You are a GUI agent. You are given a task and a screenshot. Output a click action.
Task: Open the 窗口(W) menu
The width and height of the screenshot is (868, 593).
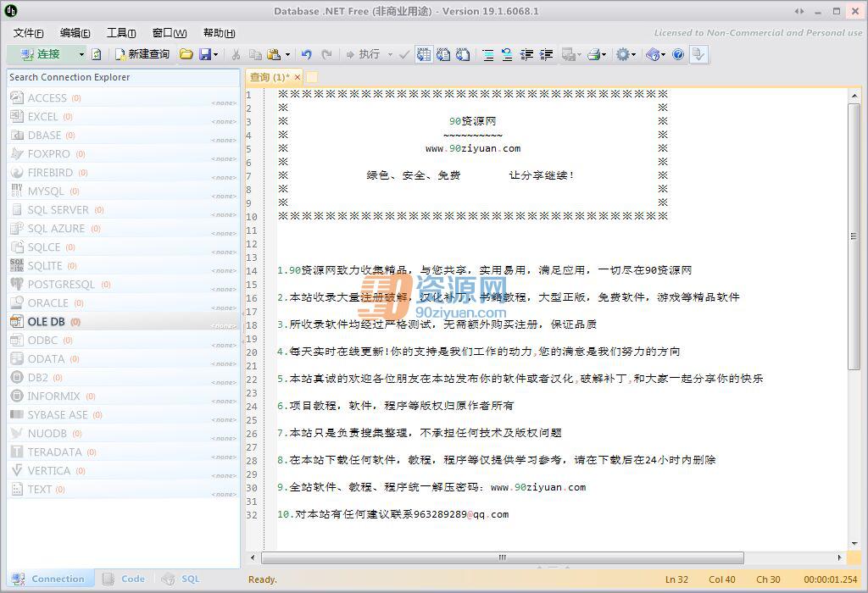(x=170, y=33)
